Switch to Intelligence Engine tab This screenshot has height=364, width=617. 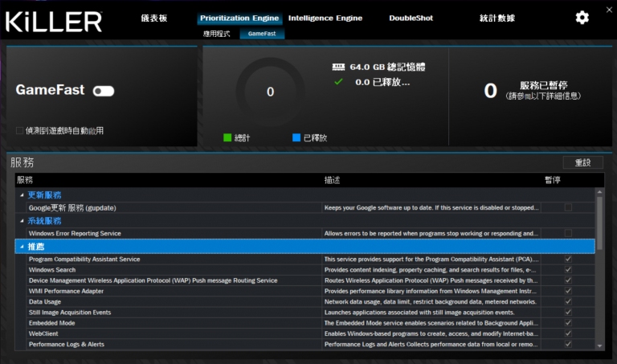(x=325, y=18)
